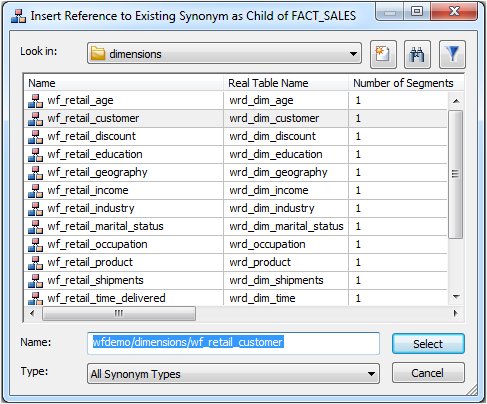
Task: Click the wf_retail_industry synonym icon
Action: point(35,209)
